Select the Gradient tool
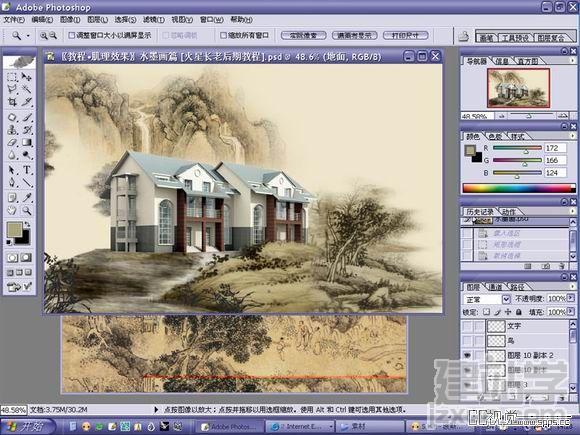This screenshot has width=580, height=435. tap(27, 142)
